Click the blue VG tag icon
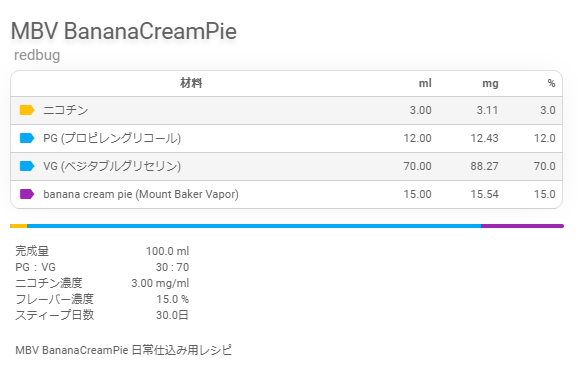Screen dimensions: 578x382 [27, 166]
